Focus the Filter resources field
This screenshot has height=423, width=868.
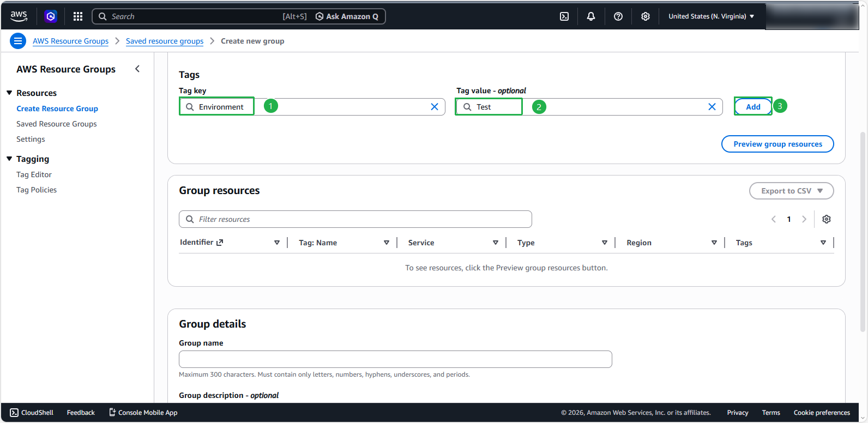[355, 219]
